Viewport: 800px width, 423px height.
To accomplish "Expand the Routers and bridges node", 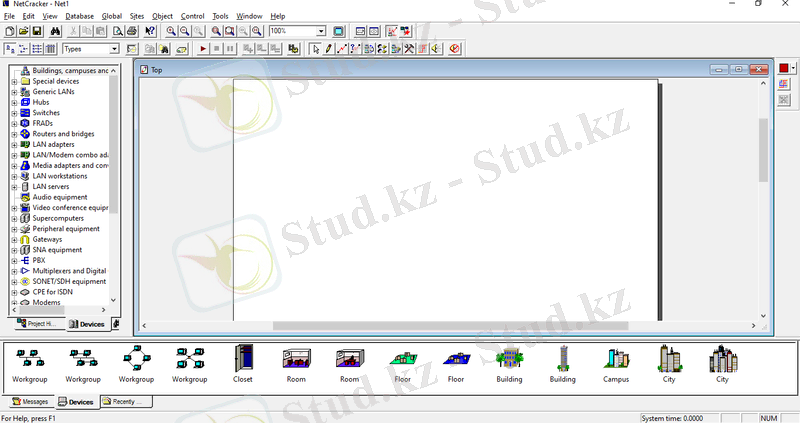I will [14, 134].
